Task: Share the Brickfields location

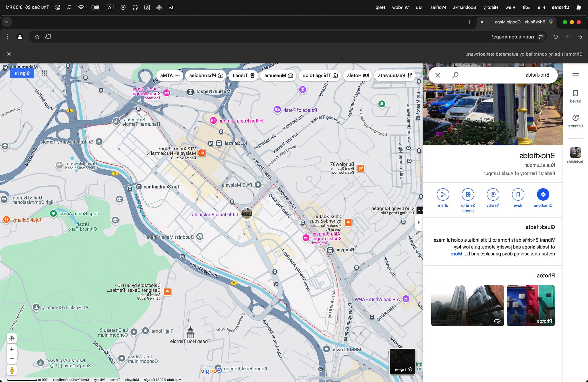Action: [443, 198]
